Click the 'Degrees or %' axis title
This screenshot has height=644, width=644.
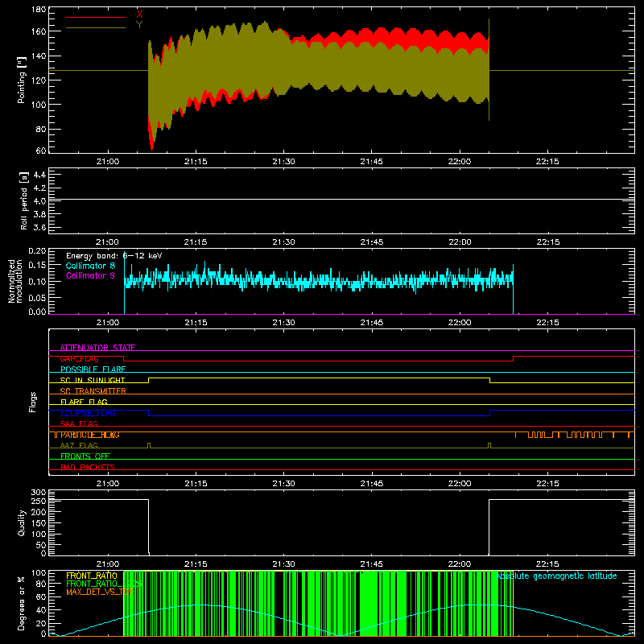(22, 604)
